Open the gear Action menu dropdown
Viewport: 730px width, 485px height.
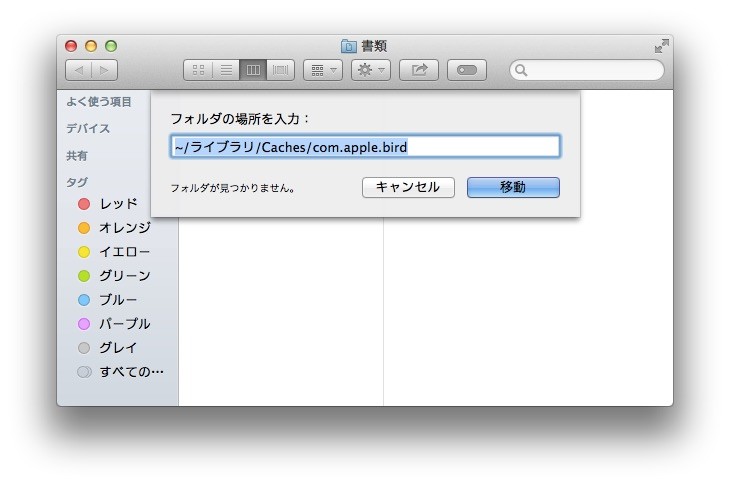click(371, 70)
